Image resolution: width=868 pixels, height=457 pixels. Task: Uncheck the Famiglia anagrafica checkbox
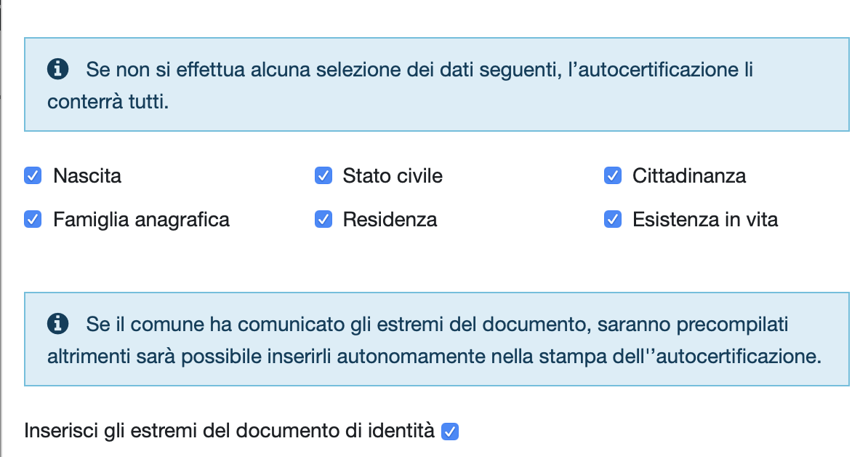[33, 219]
